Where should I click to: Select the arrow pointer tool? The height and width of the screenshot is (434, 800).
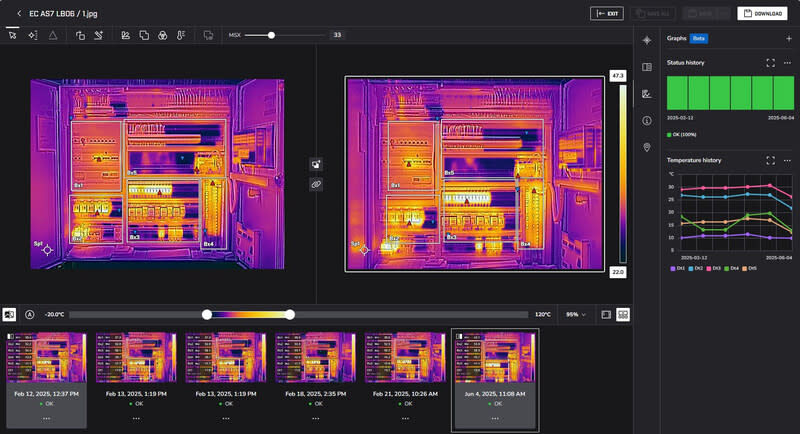coord(13,35)
